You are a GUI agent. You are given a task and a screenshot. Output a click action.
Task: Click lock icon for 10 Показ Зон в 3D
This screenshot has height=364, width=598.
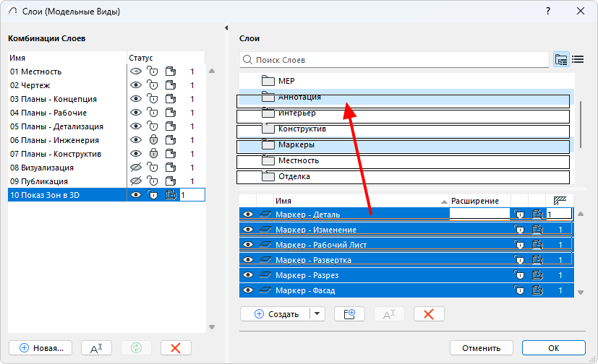tap(153, 194)
